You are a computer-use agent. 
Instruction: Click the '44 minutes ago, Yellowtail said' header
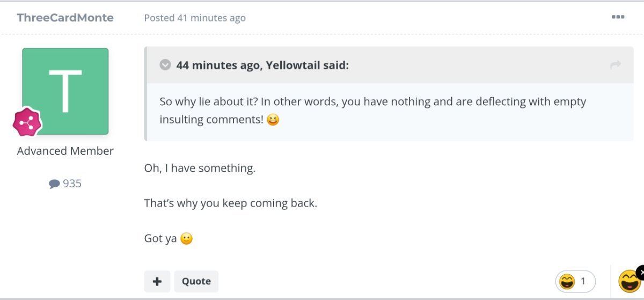pyautogui.click(x=262, y=65)
